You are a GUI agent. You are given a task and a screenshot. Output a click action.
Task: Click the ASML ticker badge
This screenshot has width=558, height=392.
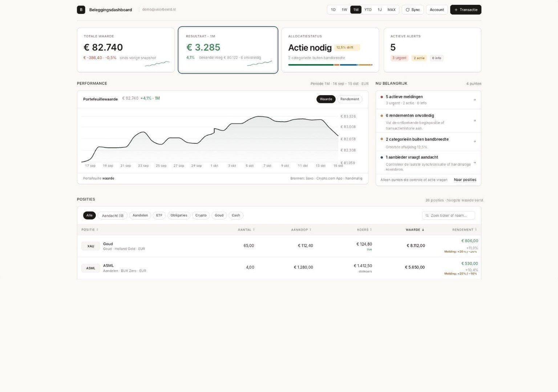tap(91, 268)
